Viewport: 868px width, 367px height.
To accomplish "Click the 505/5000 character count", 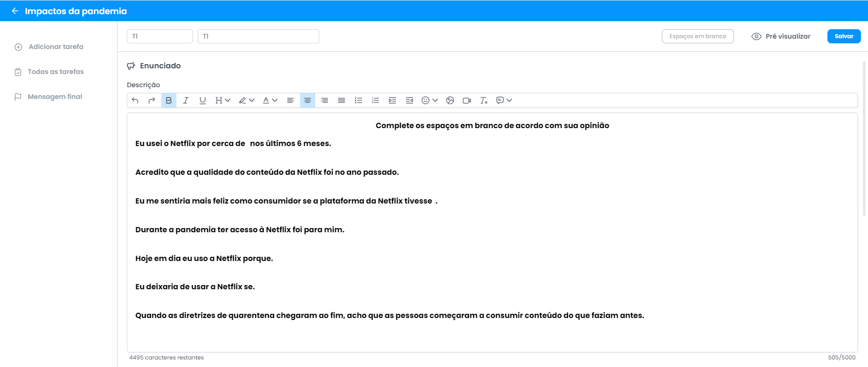I will [x=842, y=358].
